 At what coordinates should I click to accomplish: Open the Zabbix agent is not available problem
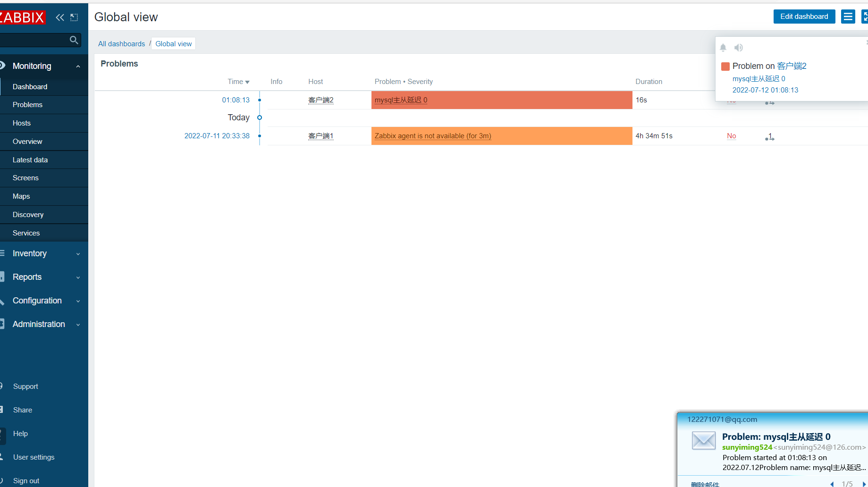[x=433, y=136]
